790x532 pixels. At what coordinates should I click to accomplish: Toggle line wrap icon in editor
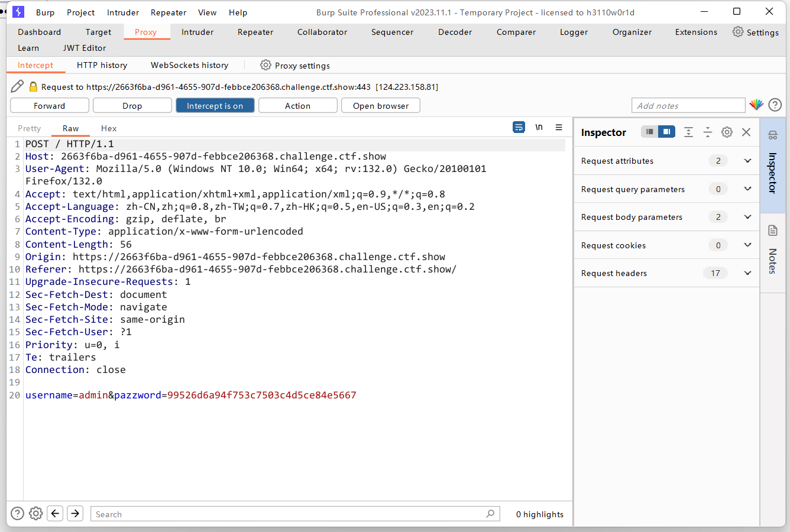point(519,127)
